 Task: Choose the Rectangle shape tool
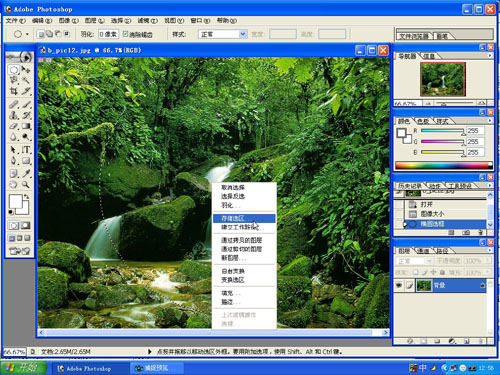[x=26, y=161]
